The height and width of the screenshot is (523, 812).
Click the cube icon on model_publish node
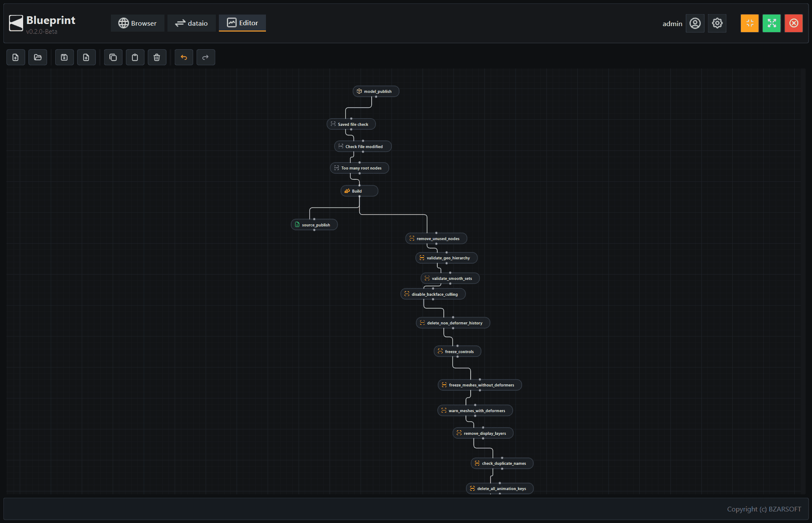click(359, 91)
